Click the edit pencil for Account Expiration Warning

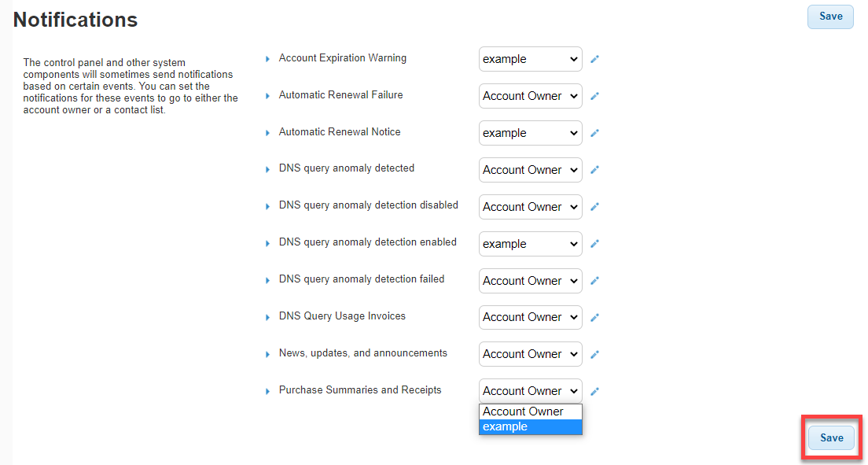pos(595,59)
